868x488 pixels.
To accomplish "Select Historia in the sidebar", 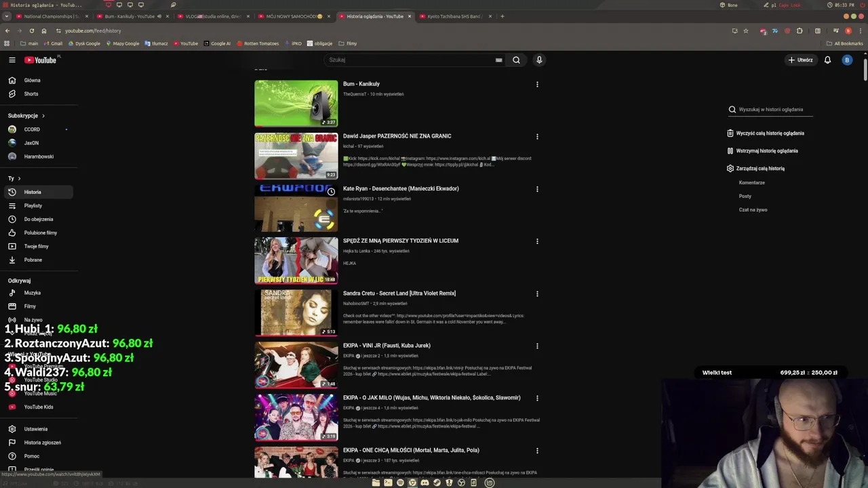I will pyautogui.click(x=37, y=192).
